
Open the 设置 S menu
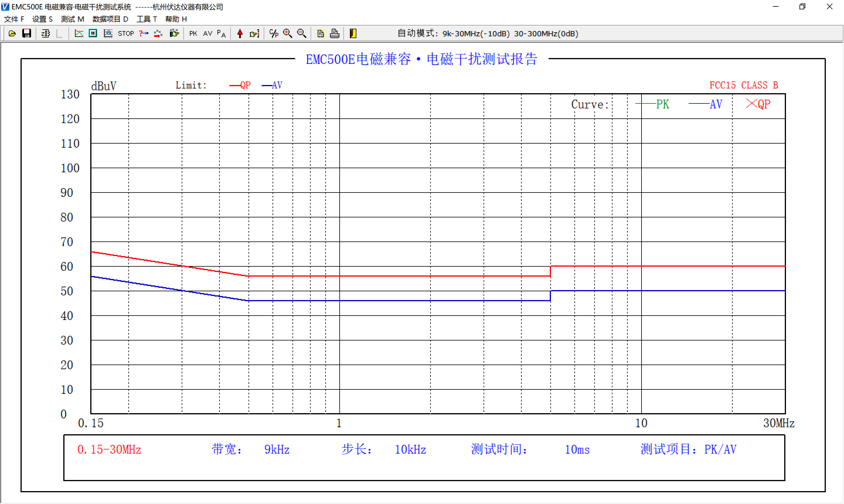point(42,19)
